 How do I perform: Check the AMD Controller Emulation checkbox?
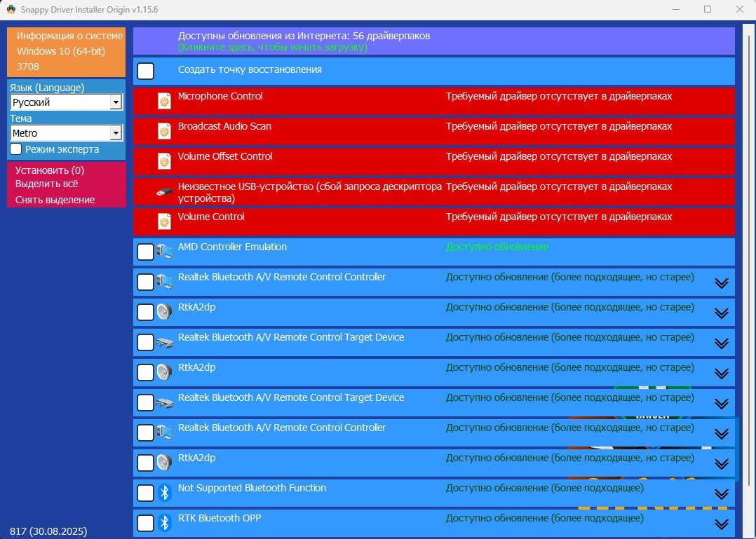click(146, 252)
